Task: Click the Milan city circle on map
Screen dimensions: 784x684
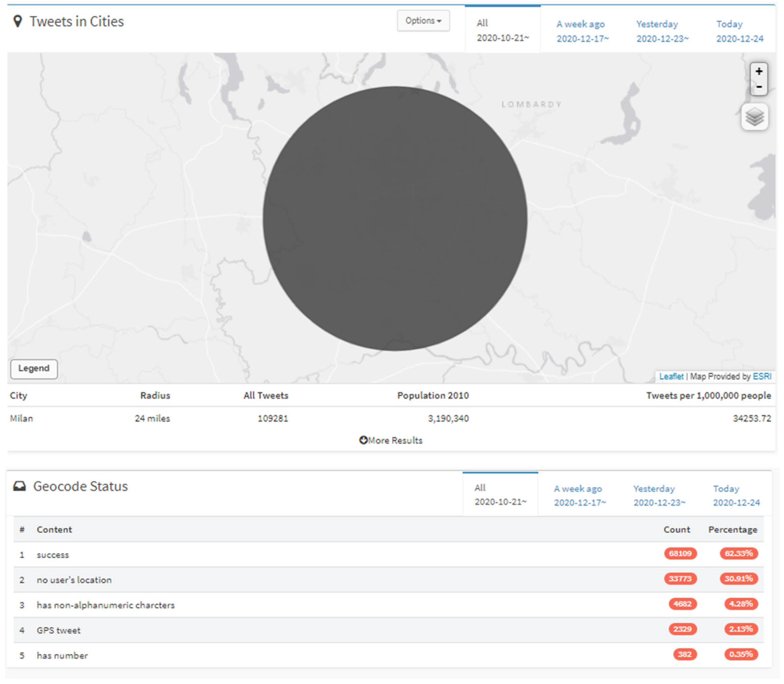Action: click(395, 218)
